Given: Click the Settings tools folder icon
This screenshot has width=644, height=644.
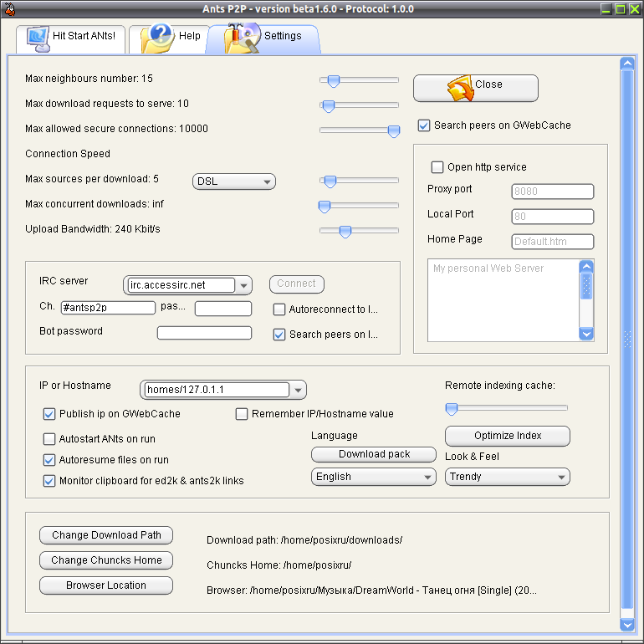Looking at the screenshot, I should [x=242, y=38].
